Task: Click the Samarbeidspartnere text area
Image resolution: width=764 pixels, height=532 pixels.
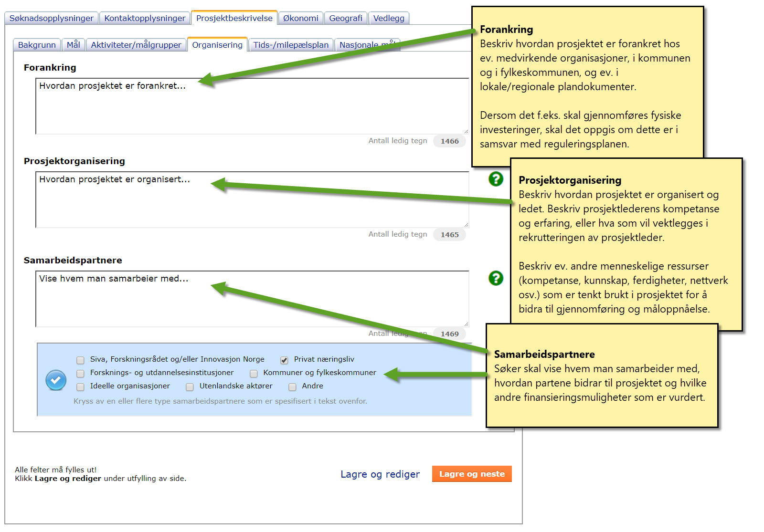Action: 252,299
